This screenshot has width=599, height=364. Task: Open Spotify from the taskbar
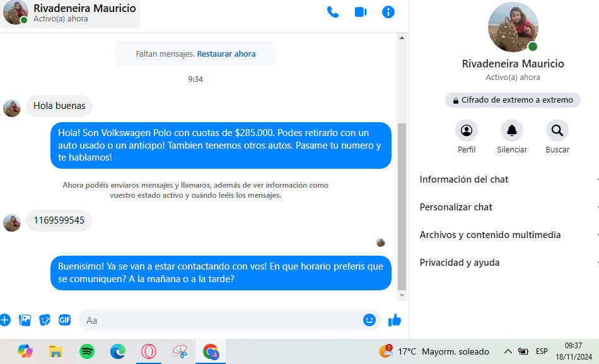[x=87, y=351]
